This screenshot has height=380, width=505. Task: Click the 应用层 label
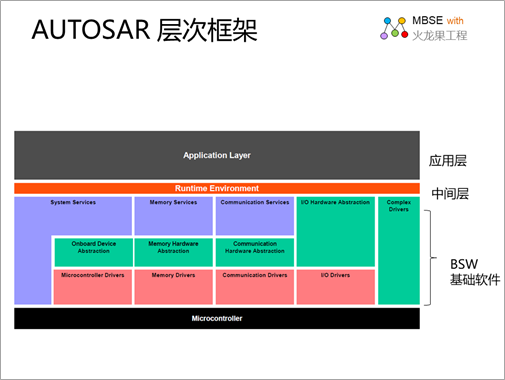[x=448, y=161]
